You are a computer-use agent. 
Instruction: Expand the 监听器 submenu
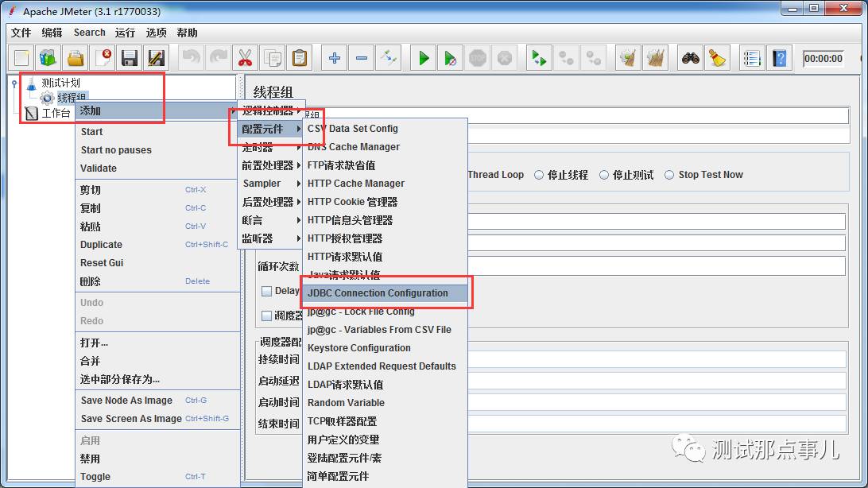point(271,238)
